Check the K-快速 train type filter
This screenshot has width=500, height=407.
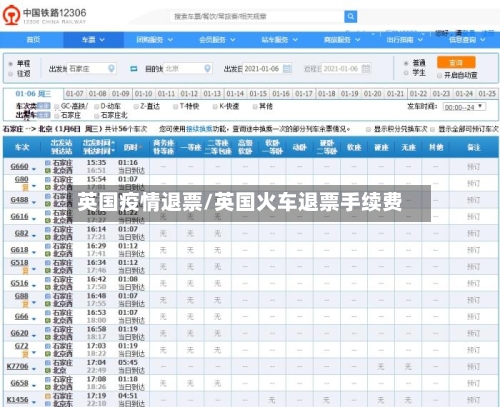click(215, 107)
